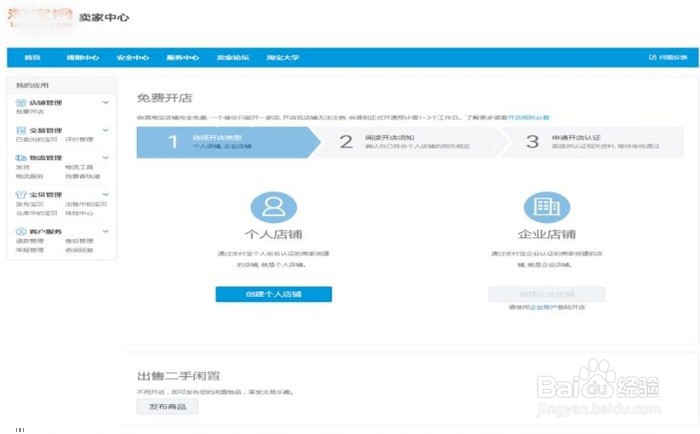Open 我要寄快递 in sidebar
Viewport: 700px width, 434px height.
83,176
